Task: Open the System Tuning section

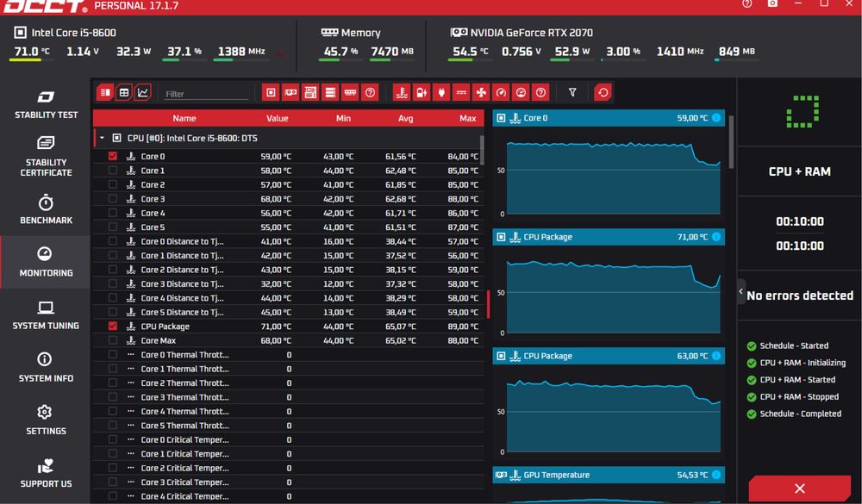Action: pyautogui.click(x=46, y=315)
